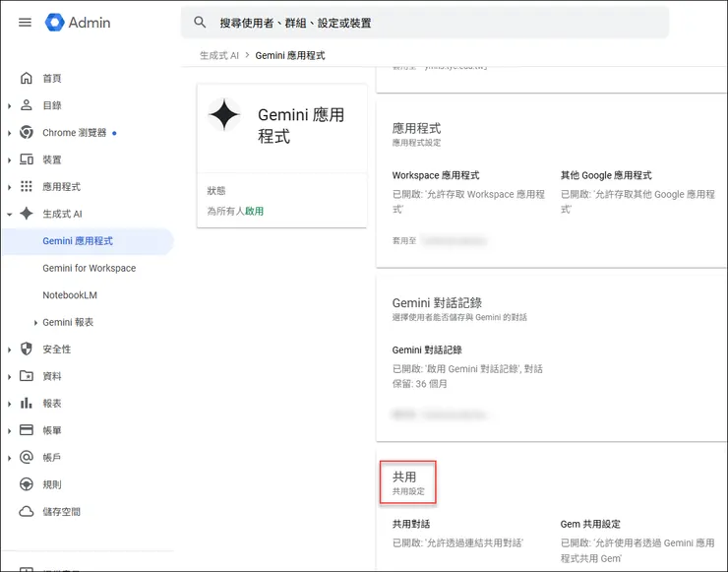Click the 目錄 person icon

[x=27, y=105]
